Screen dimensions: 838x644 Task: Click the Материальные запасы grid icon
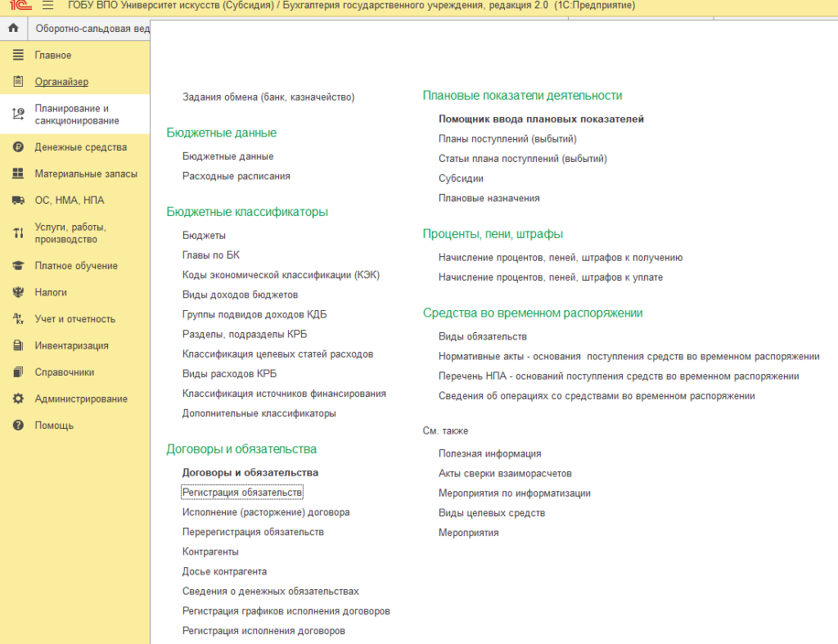18,174
